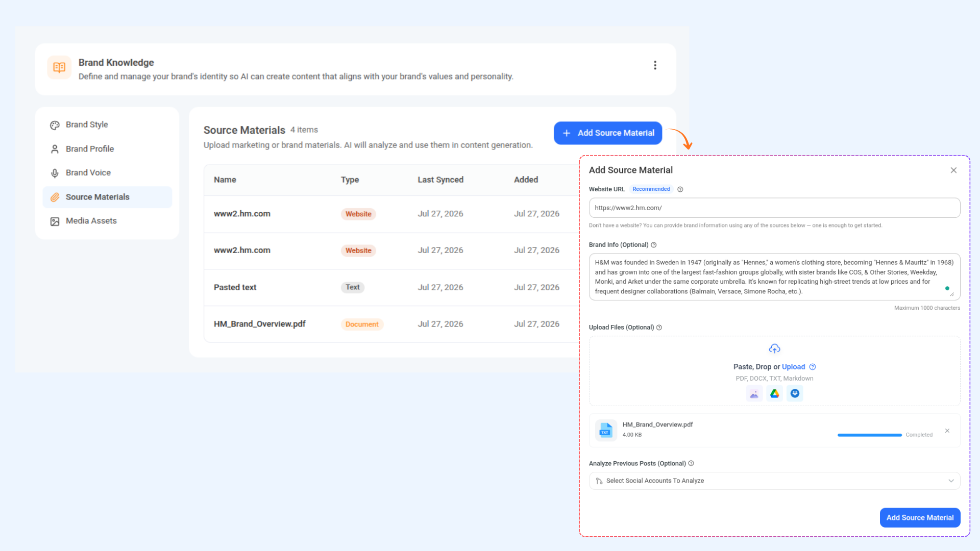Import a file from Dropbox
Viewport: 980px width, 551px height.
point(795,393)
